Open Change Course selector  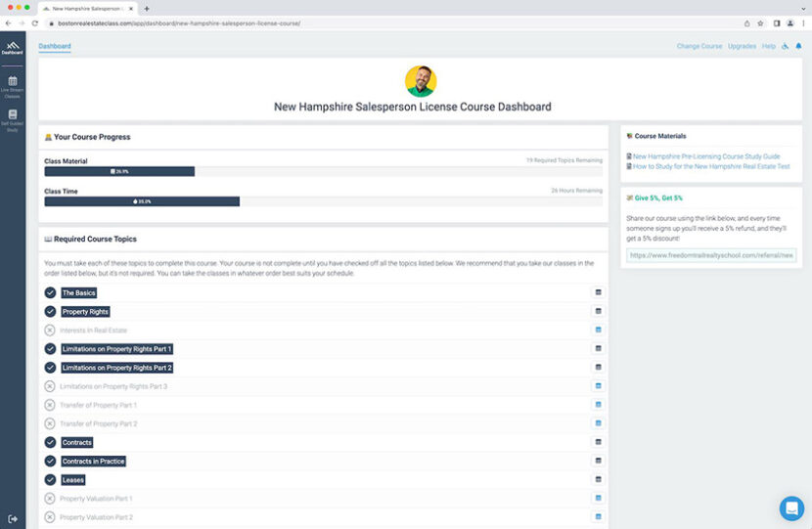[699, 46]
